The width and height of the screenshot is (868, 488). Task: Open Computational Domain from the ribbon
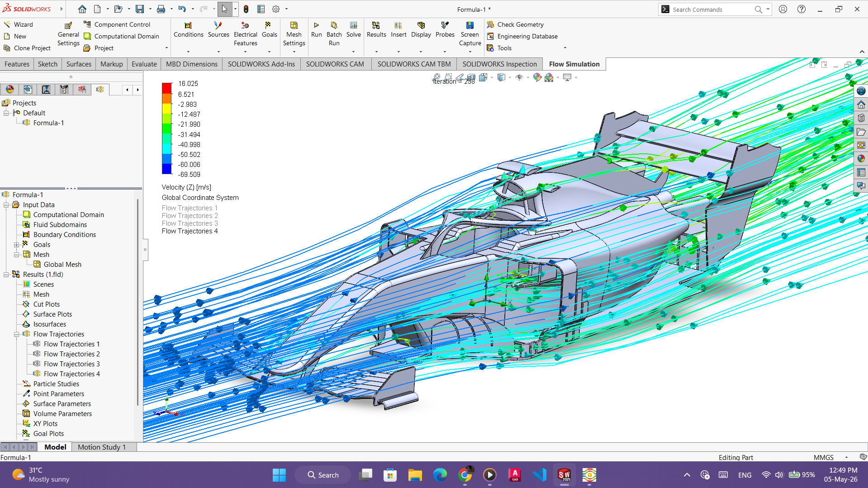121,36
